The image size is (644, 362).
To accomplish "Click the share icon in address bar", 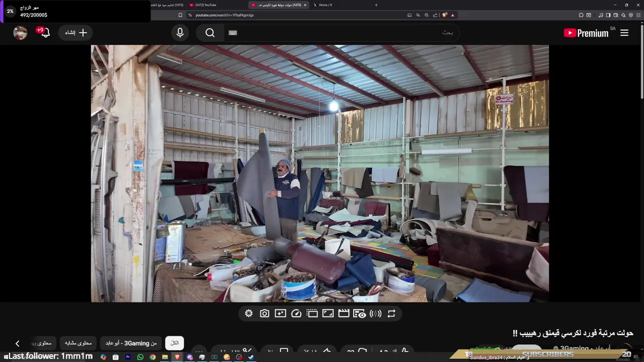I will pyautogui.click(x=435, y=15).
